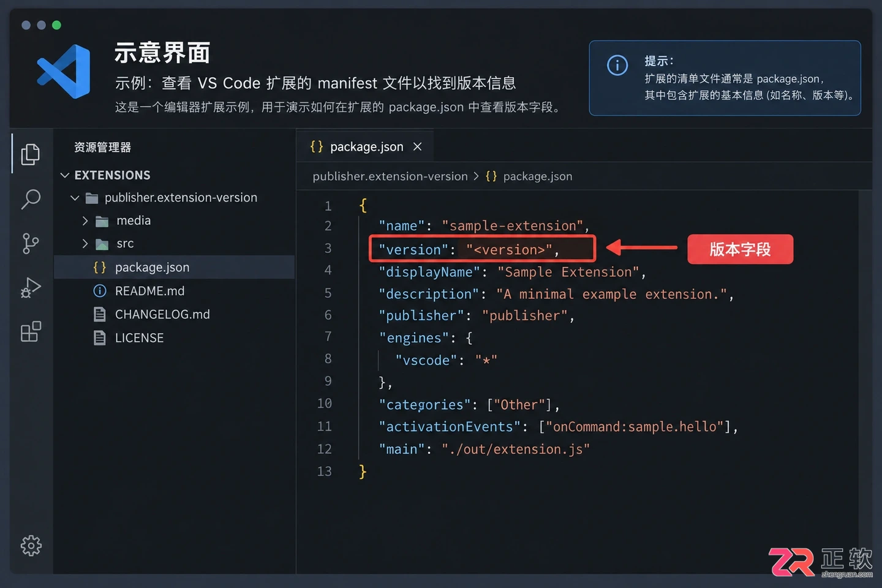Click the "description" key on line 5
Viewport: 882px width, 588px height.
point(429,294)
